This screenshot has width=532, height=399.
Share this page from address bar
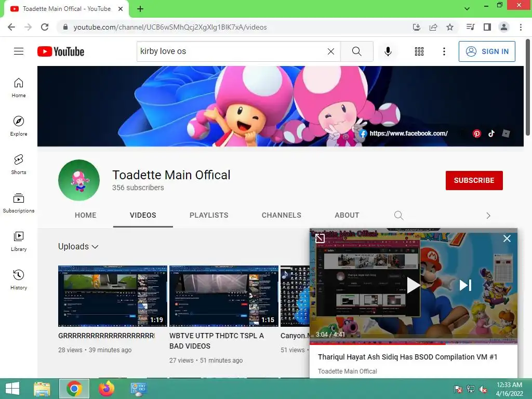coord(433,27)
